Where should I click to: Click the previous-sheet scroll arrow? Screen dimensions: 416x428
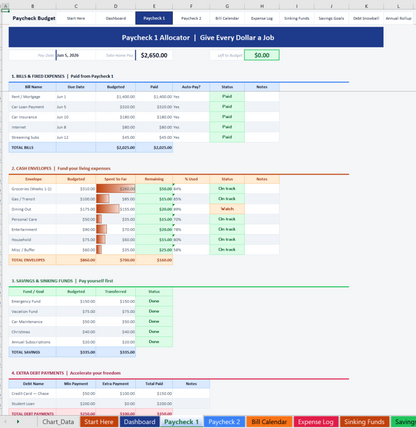click(x=5, y=422)
